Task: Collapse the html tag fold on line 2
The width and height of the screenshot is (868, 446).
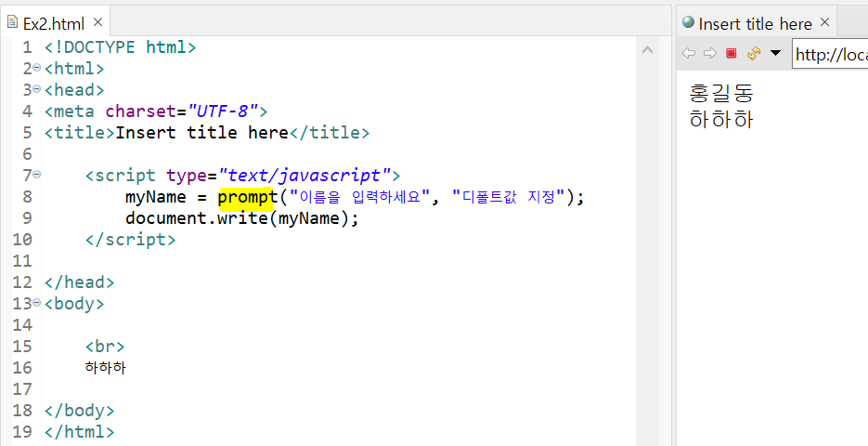Action: (x=36, y=68)
